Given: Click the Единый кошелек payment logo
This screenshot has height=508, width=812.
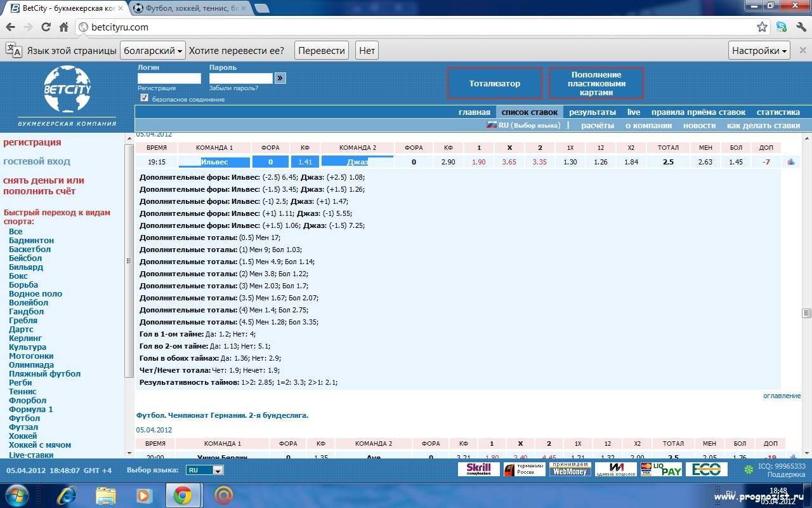Looking at the screenshot, I should point(615,469).
